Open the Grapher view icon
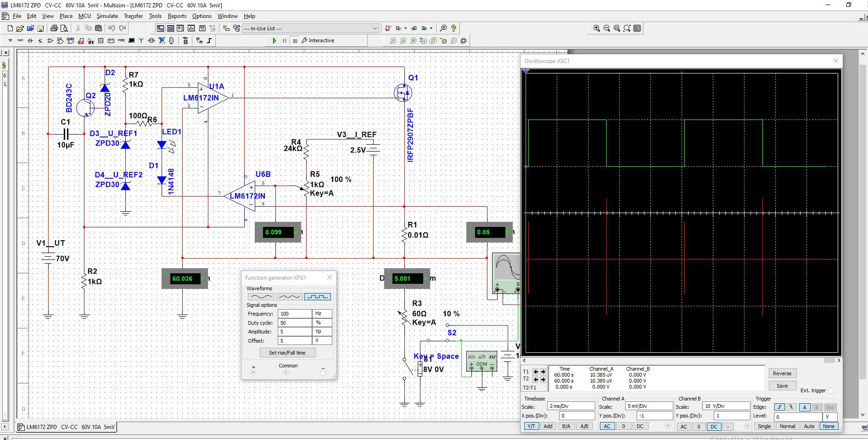Viewport: 868px width, 440px height. tap(191, 28)
